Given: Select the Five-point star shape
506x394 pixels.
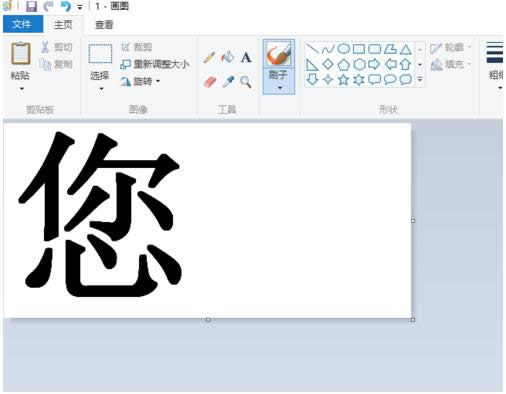Looking at the screenshot, I should pos(343,80).
